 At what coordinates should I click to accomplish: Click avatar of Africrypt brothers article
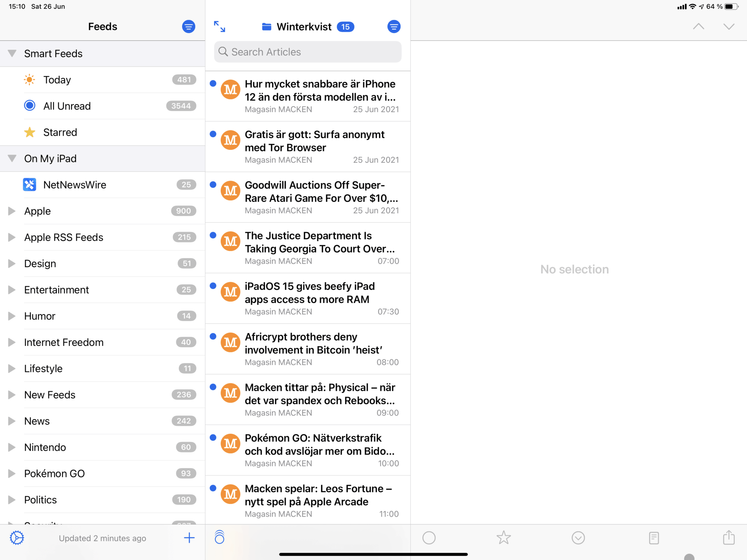point(230,342)
